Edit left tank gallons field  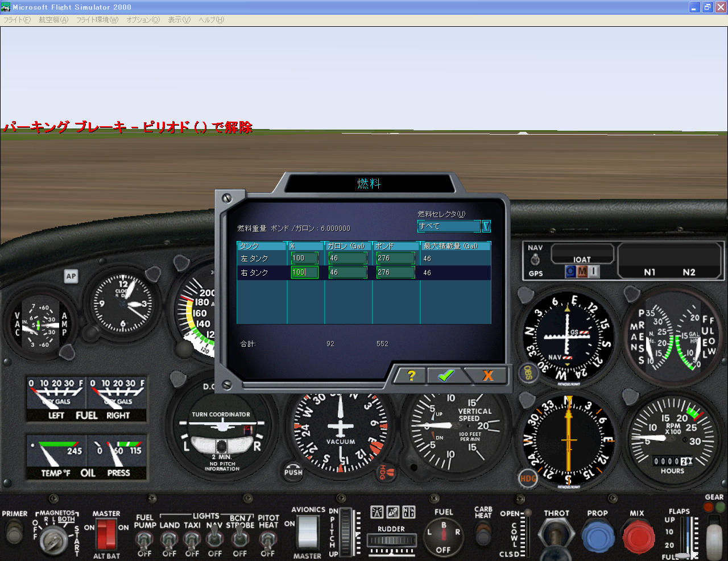[348, 259]
